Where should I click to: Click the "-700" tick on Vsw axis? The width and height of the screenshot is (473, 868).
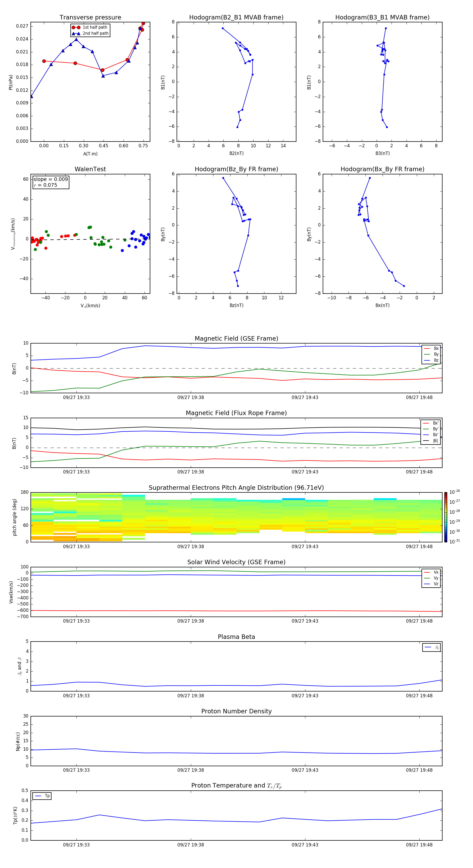pyautogui.click(x=23, y=617)
